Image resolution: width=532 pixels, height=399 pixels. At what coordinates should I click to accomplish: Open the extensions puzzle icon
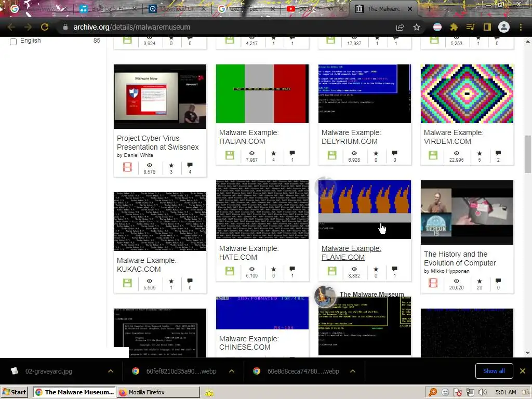pos(454,27)
